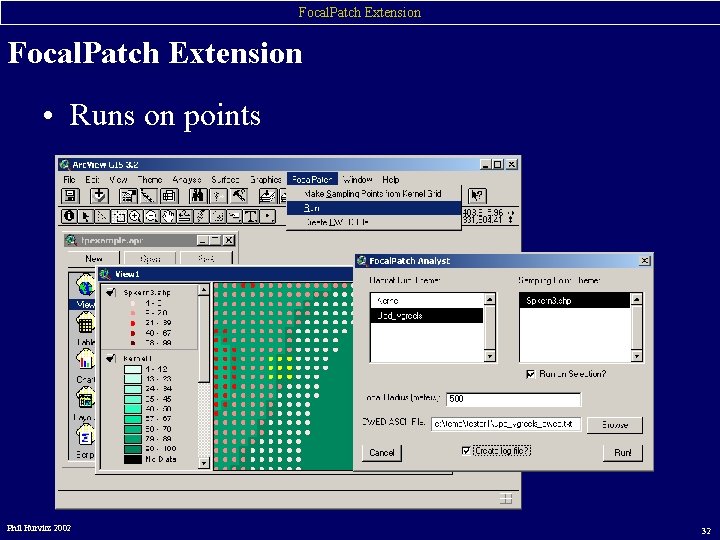Open the File menu
The width and height of the screenshot is (720, 540).
pyautogui.click(x=69, y=180)
